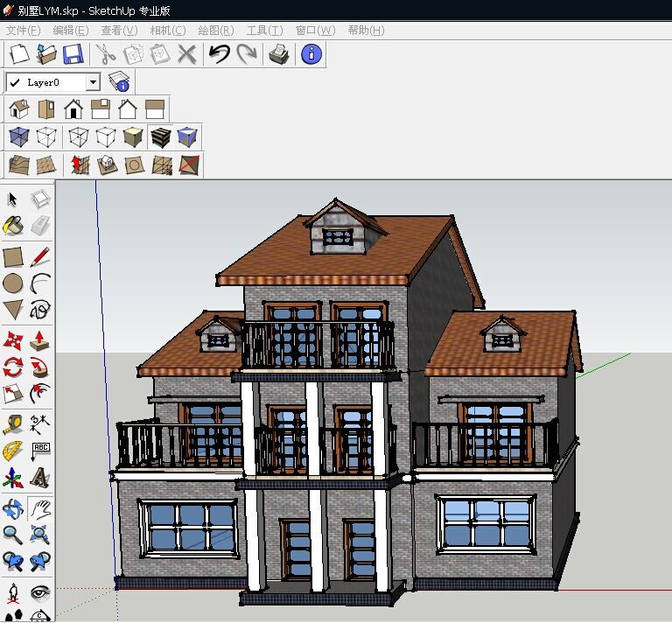Expand the Layer0 layer dropdown
The image size is (672, 623).
coord(93,82)
